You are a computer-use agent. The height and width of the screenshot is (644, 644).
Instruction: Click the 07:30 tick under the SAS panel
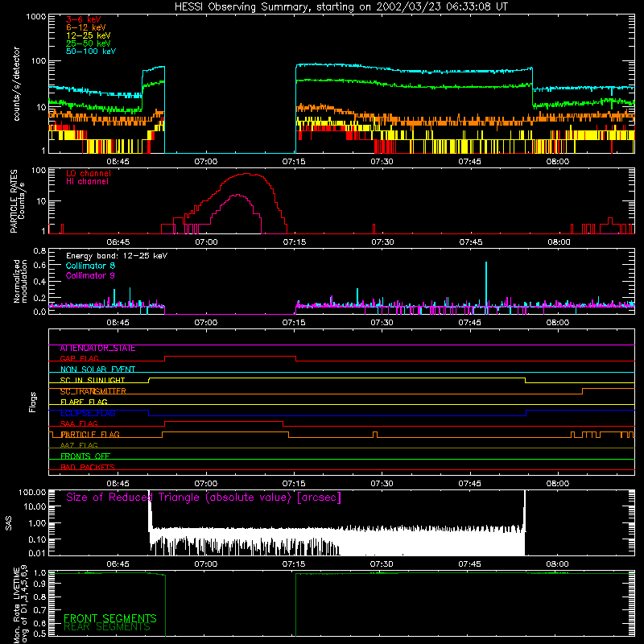[382, 564]
